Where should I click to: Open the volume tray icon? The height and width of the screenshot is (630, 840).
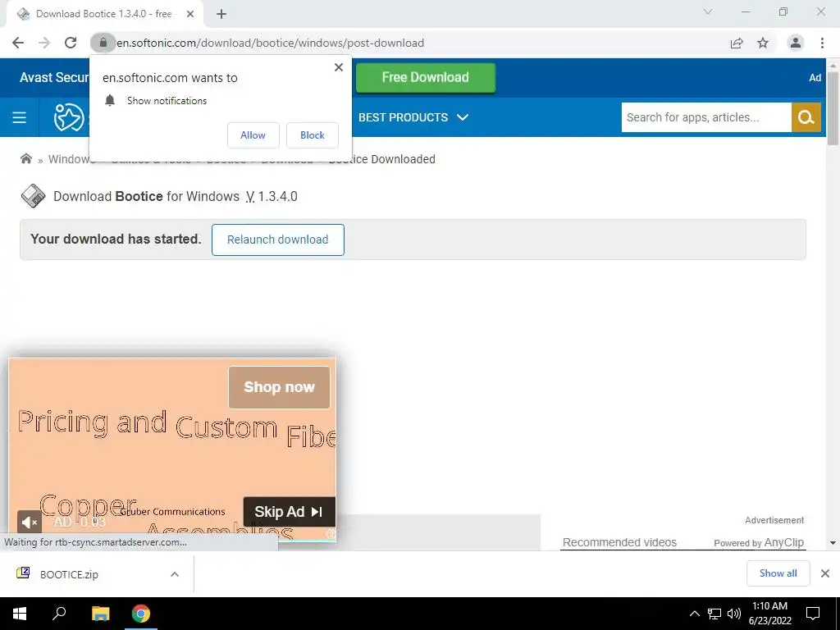pos(734,614)
